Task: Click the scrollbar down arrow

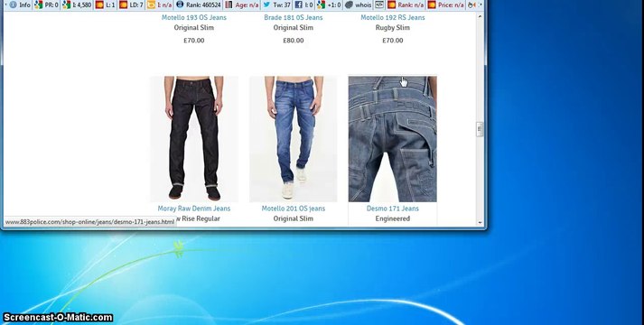Action: coord(480,222)
